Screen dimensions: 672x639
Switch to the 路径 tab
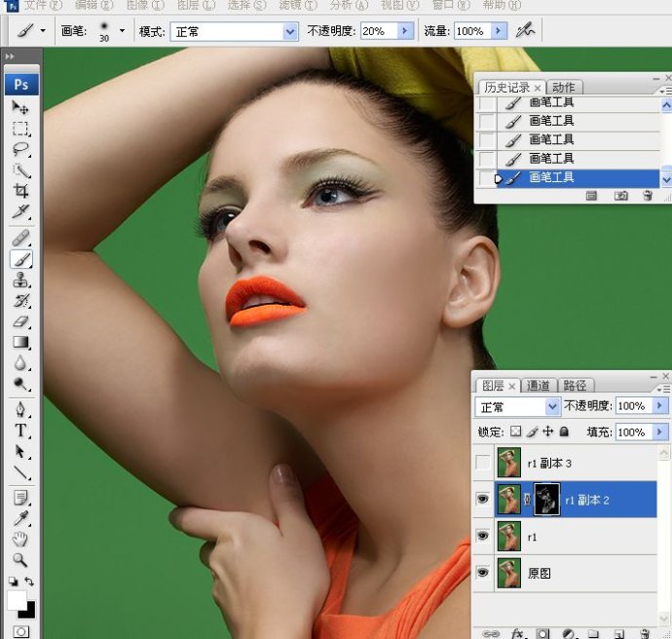tap(576, 386)
